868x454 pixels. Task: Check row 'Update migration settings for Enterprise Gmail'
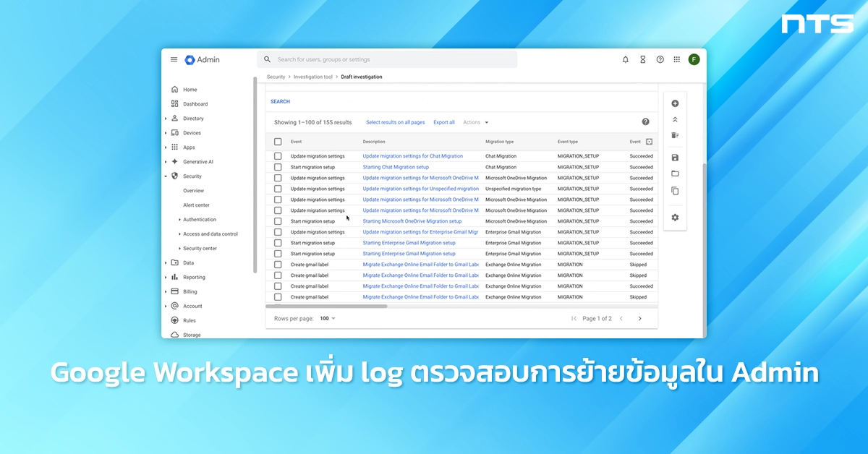278,232
